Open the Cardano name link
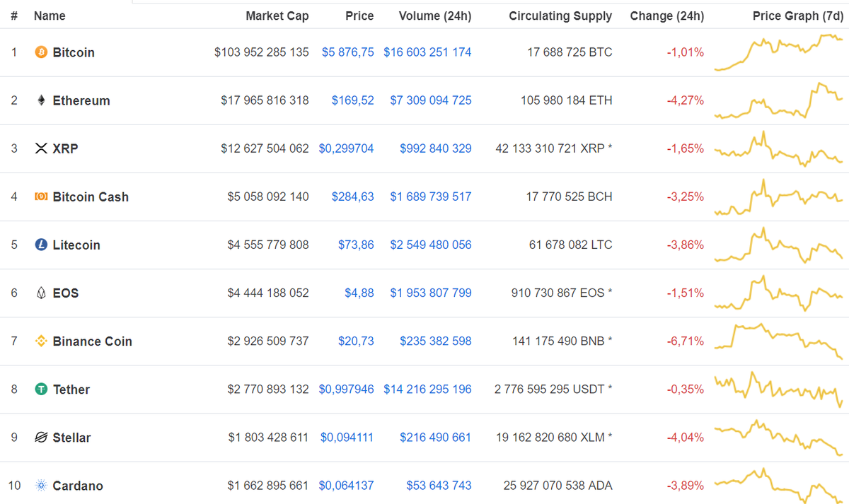This screenshot has height=504, width=849. (78, 486)
